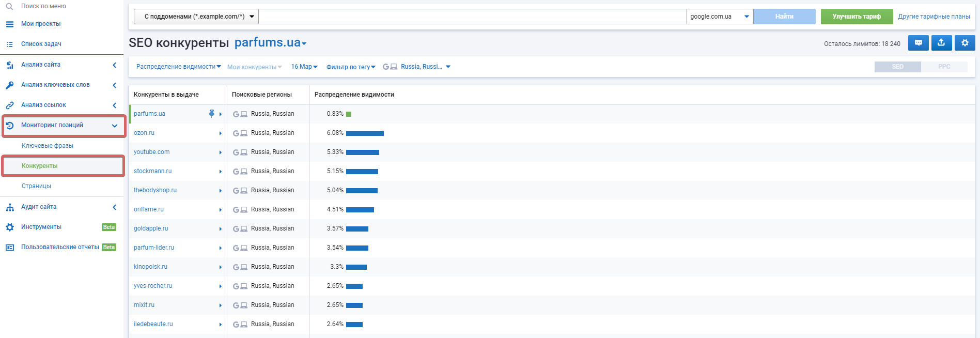Expand the kinopoisk.ru row arrow
980x338 pixels.
pos(221,267)
